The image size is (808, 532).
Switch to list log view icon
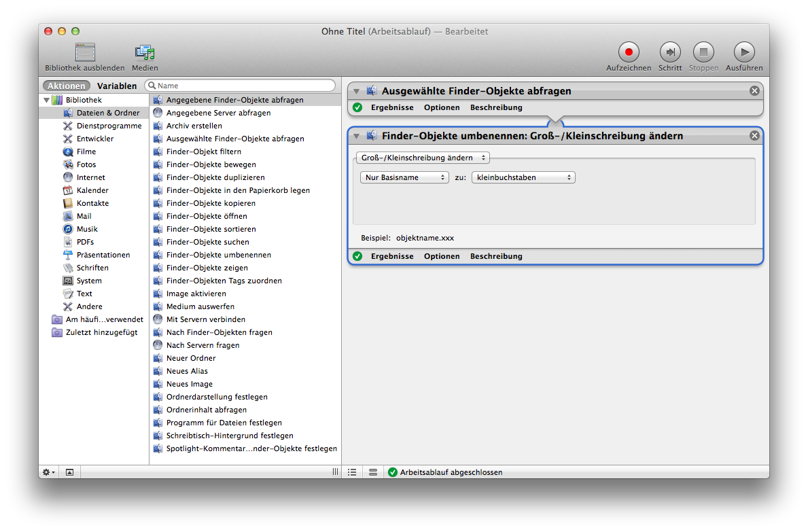pos(352,472)
